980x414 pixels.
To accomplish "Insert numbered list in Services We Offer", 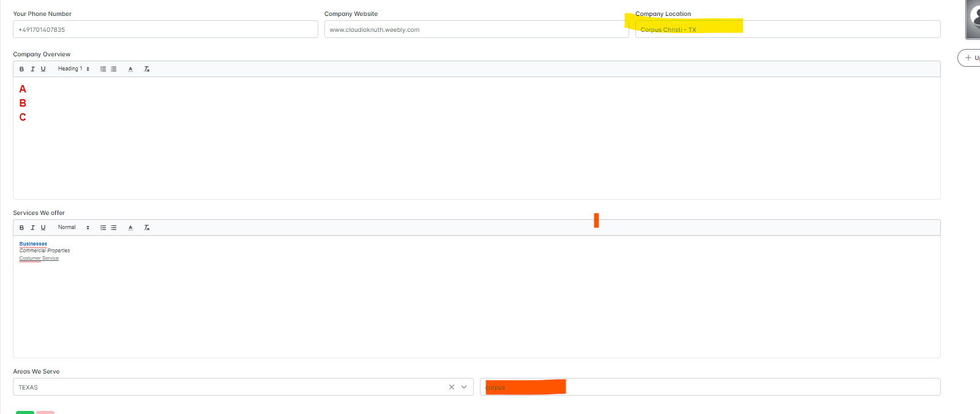I will (103, 228).
